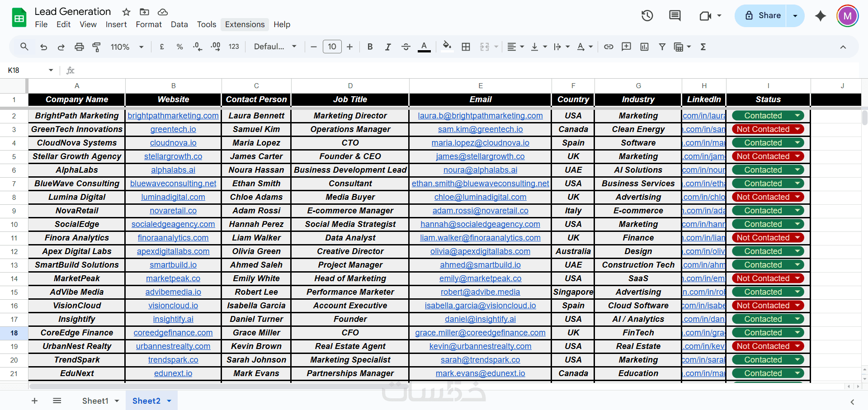Image resolution: width=868 pixels, height=410 pixels.
Task: Expand the Share options arrow
Action: click(x=795, y=16)
